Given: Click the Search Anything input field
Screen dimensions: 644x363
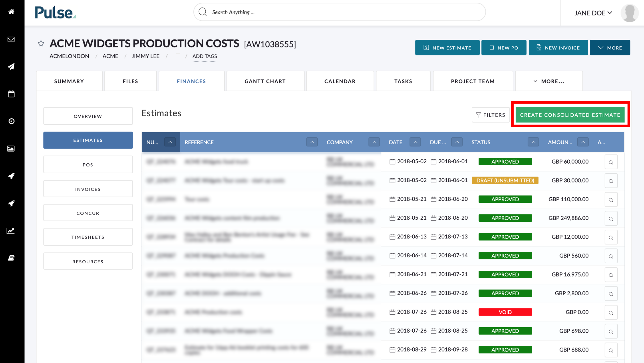Looking at the screenshot, I should (x=339, y=12).
